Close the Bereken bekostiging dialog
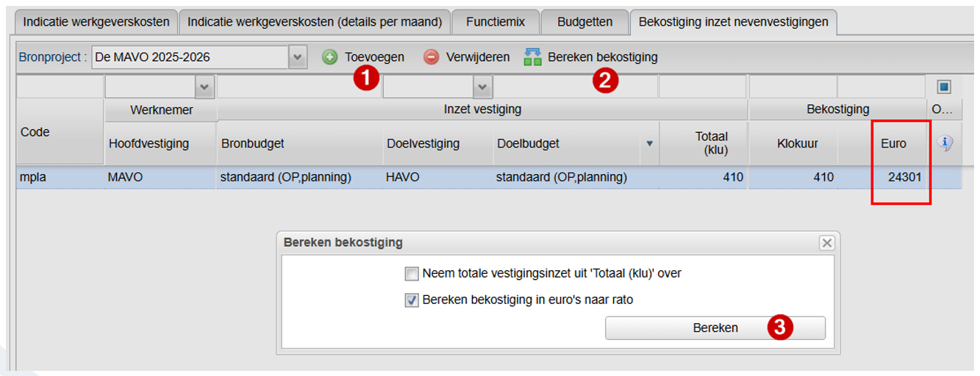The height and width of the screenshot is (376, 980). click(x=827, y=243)
